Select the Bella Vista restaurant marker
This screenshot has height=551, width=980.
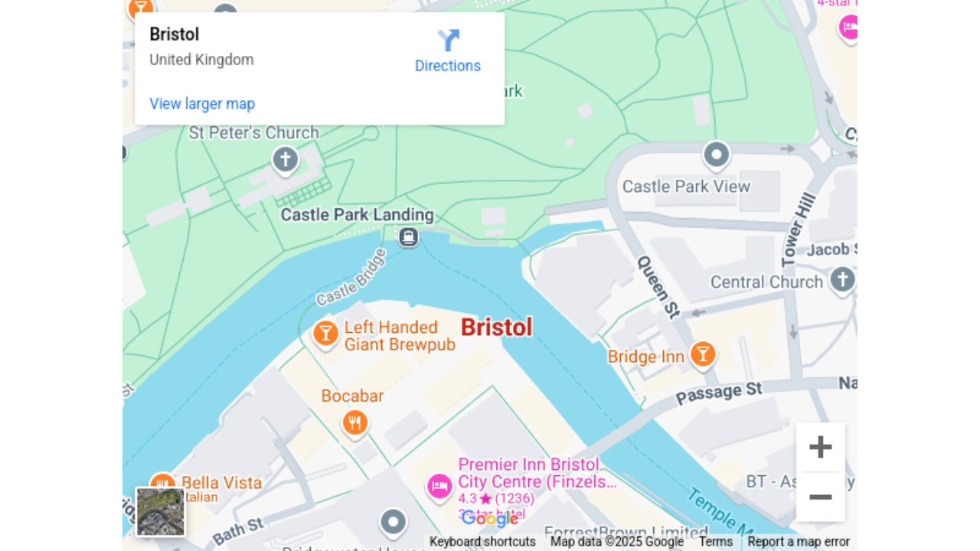(162, 482)
